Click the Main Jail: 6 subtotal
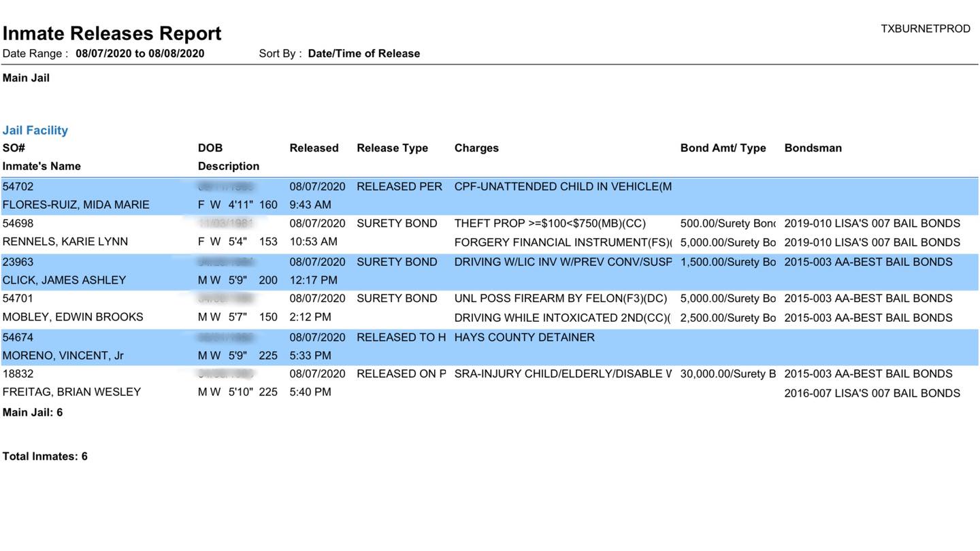 pos(33,413)
